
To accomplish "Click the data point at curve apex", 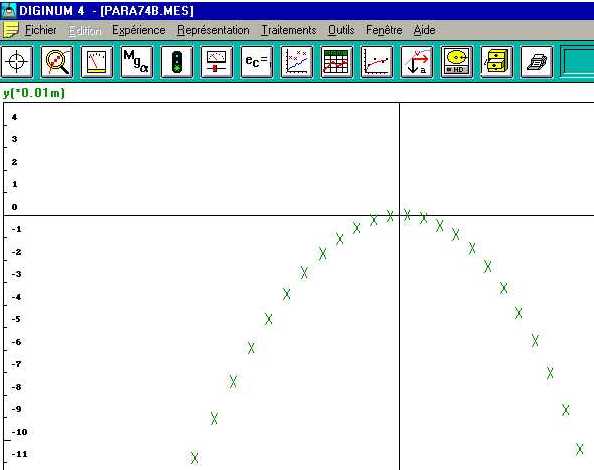I will coord(407,215).
